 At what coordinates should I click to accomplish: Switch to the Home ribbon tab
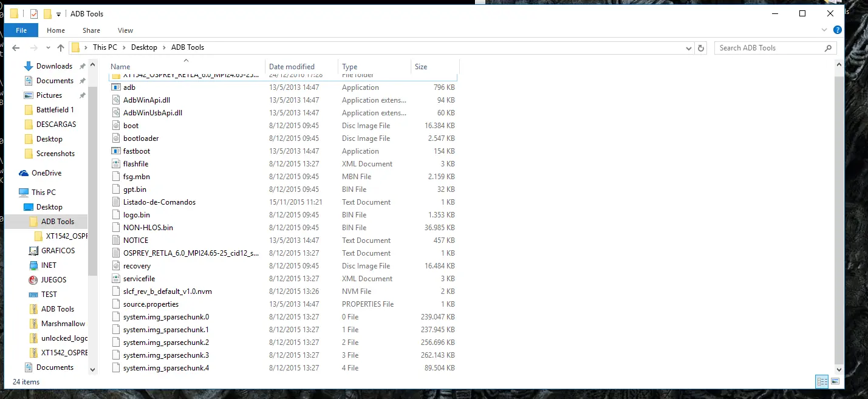(56, 30)
